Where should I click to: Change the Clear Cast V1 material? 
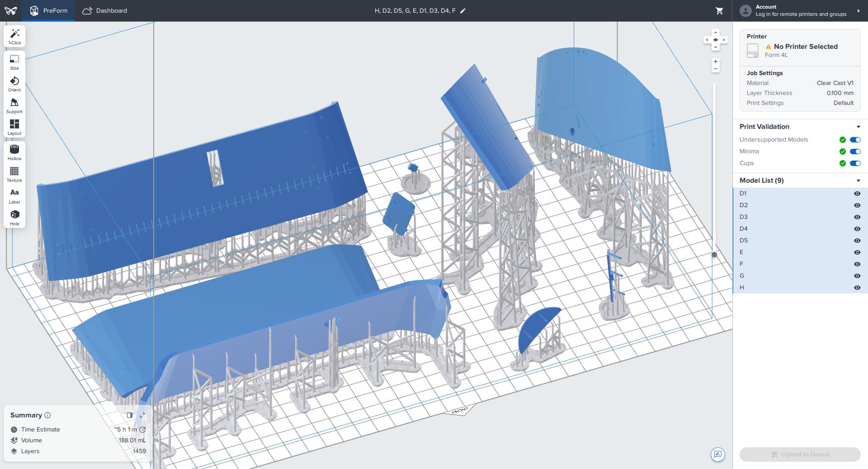click(835, 83)
